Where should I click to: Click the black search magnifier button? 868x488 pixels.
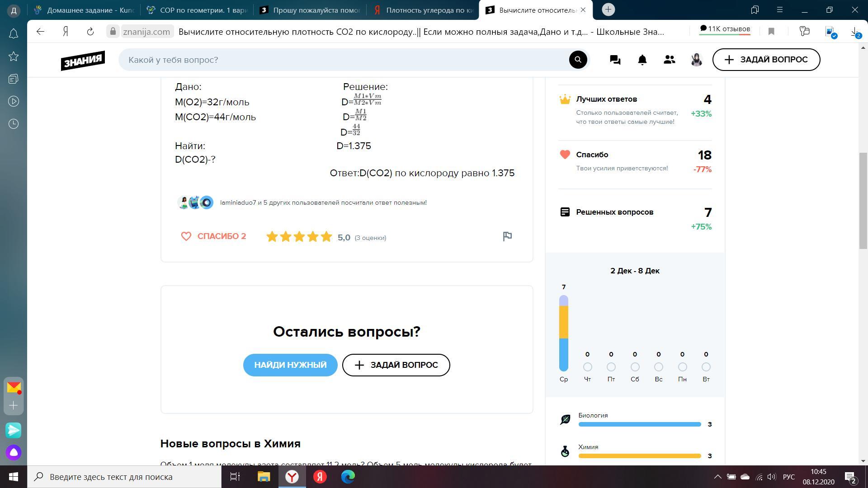coord(578,60)
